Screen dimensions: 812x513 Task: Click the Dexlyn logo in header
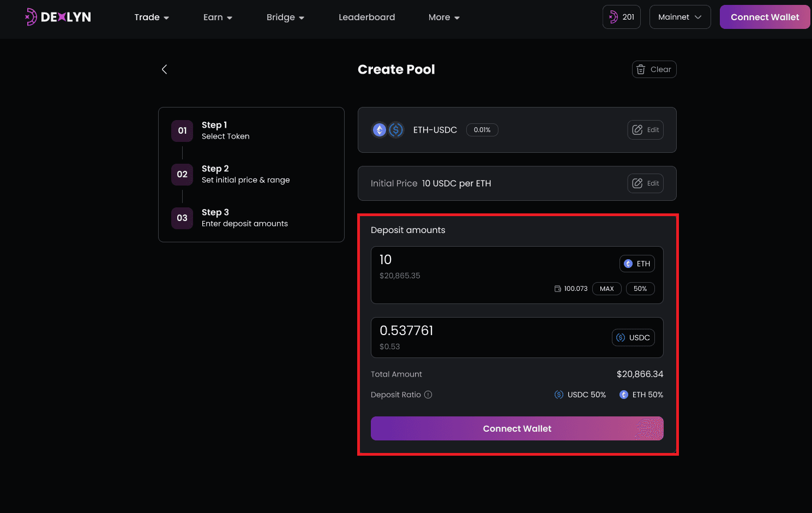coord(58,17)
